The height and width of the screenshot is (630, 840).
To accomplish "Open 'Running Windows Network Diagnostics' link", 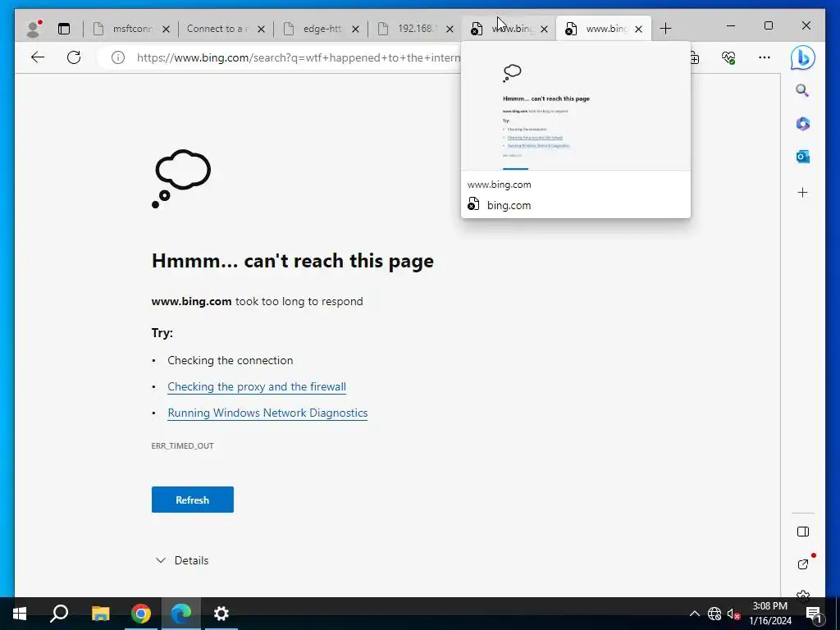I will click(x=267, y=413).
